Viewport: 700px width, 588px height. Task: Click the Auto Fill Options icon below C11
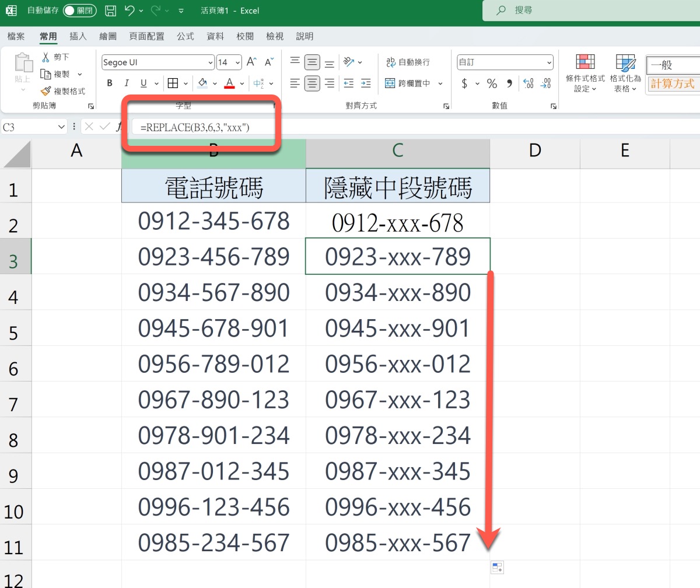(x=496, y=568)
